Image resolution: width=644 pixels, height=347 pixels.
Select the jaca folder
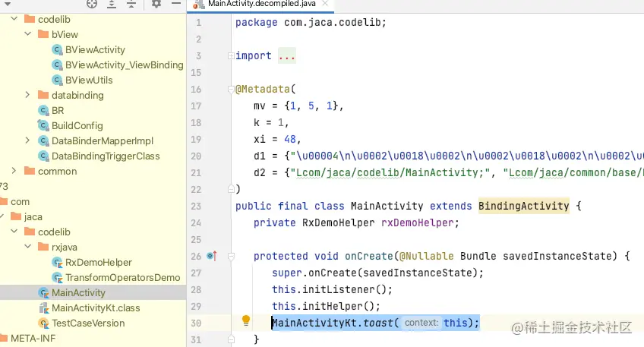33,217
